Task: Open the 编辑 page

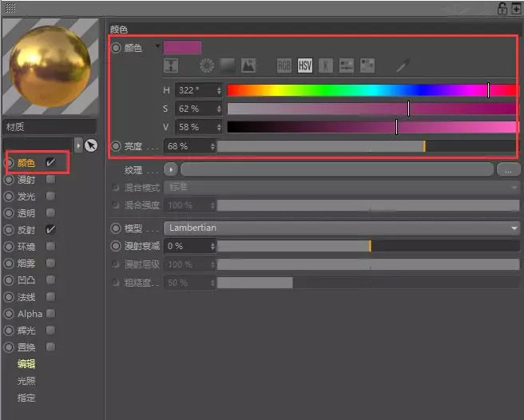Action: (26, 364)
